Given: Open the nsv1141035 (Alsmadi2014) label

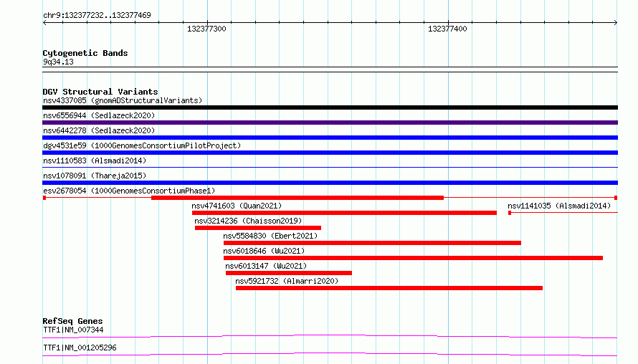Looking at the screenshot, I should click(559, 206).
